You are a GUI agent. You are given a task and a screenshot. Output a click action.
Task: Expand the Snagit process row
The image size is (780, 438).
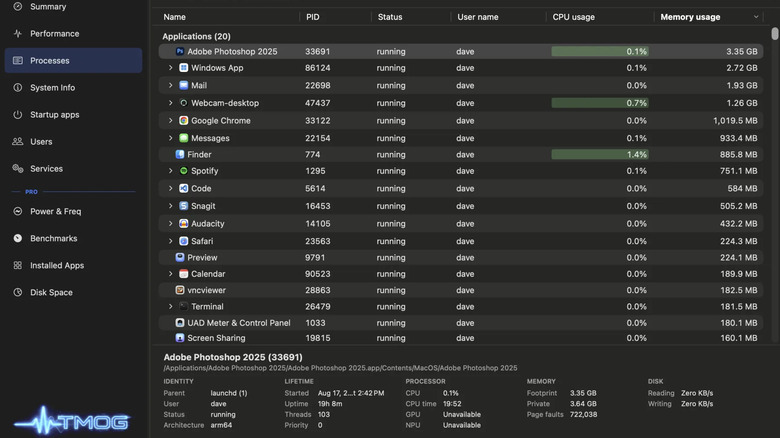pos(170,206)
